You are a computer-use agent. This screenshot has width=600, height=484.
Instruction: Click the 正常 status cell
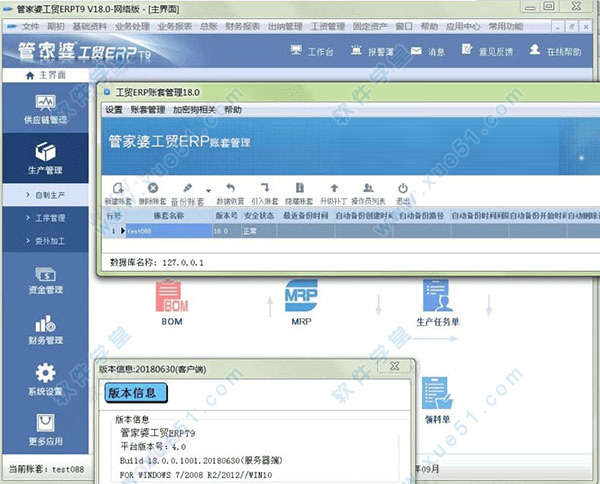259,231
